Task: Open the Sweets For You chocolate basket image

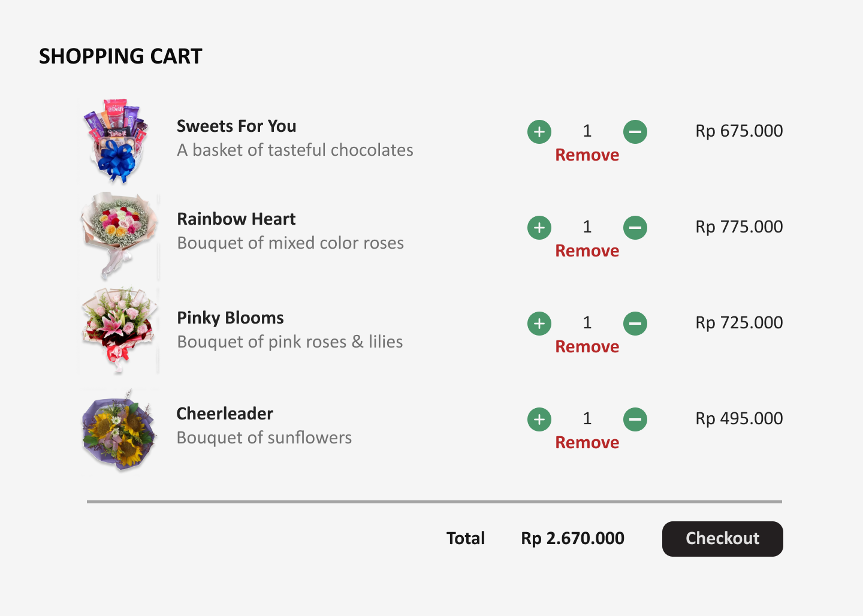Action: (x=117, y=141)
